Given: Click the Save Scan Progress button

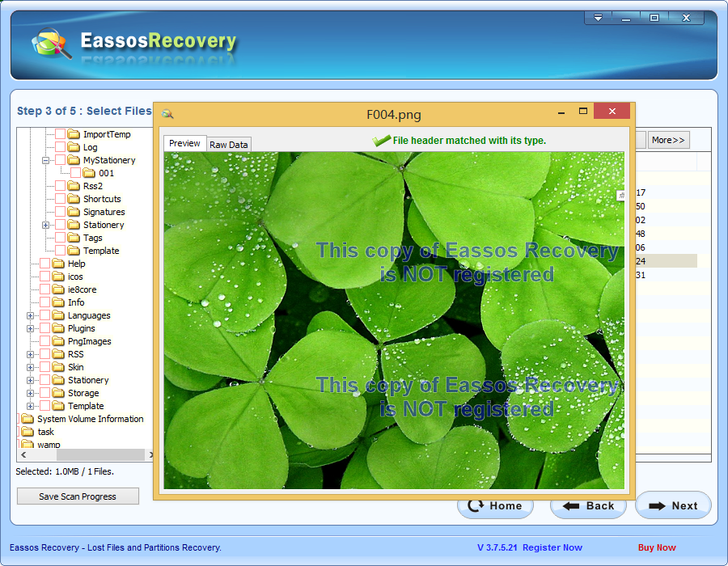Looking at the screenshot, I should click(78, 496).
